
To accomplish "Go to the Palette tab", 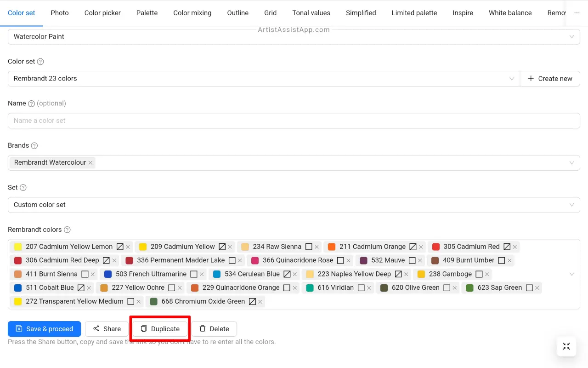I will click(147, 13).
